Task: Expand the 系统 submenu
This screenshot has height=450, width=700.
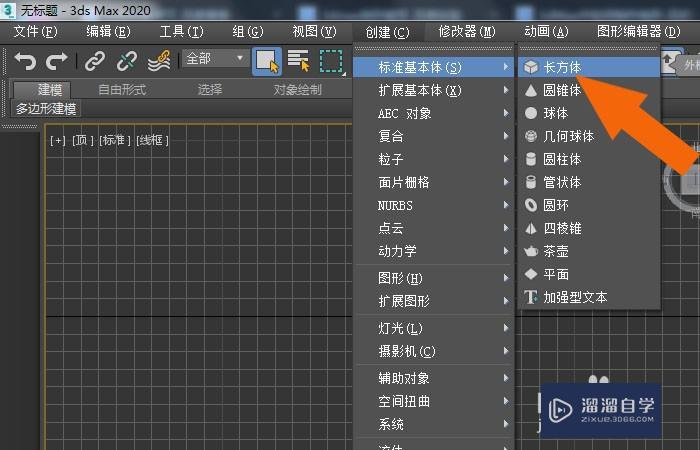Action: click(434, 424)
